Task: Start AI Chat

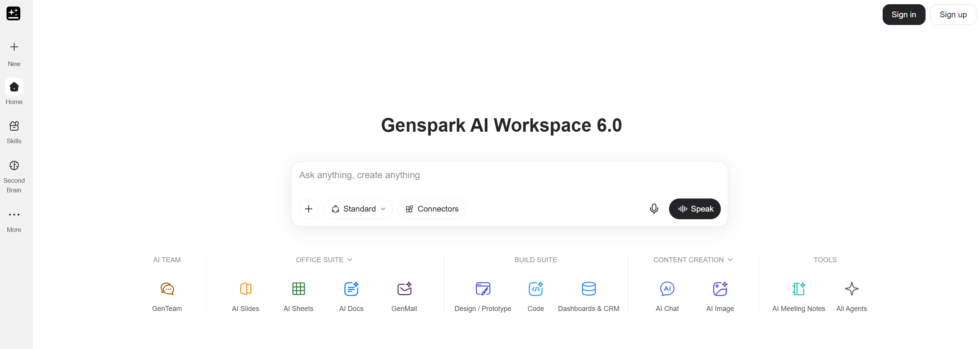Action: point(667,296)
